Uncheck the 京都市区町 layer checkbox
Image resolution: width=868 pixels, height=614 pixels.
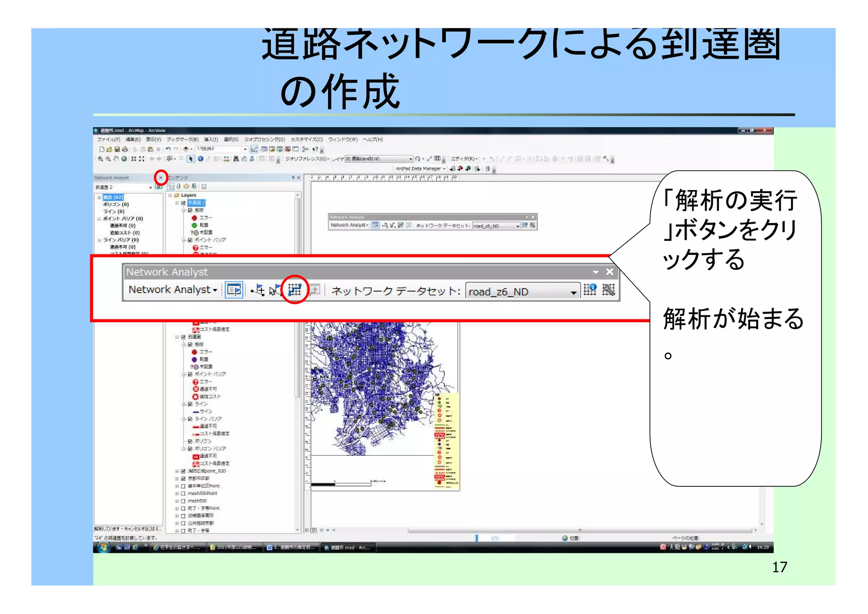point(183,479)
